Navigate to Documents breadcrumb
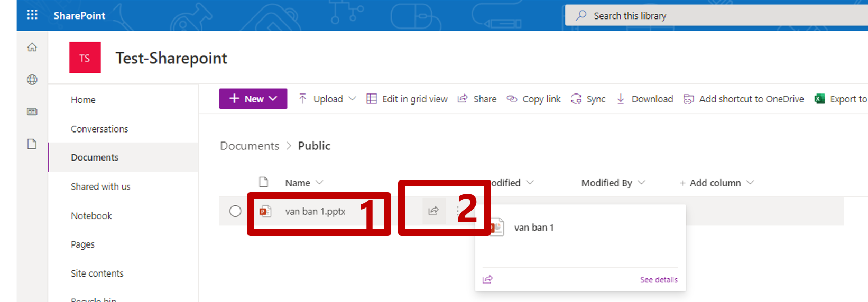This screenshot has width=868, height=302. pyautogui.click(x=250, y=146)
